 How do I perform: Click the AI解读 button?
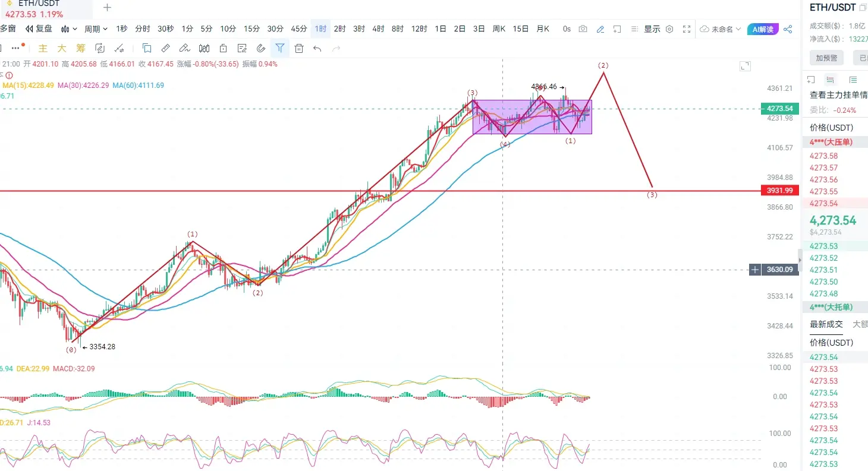(x=763, y=29)
